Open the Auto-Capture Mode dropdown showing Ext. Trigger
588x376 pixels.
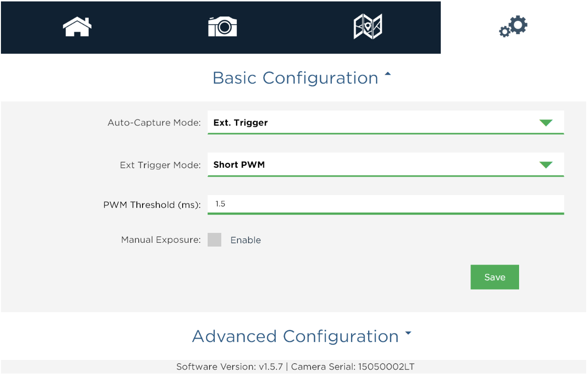386,123
